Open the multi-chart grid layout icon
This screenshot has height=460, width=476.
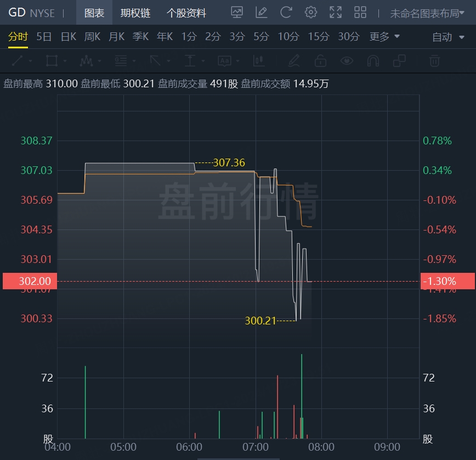(360, 13)
